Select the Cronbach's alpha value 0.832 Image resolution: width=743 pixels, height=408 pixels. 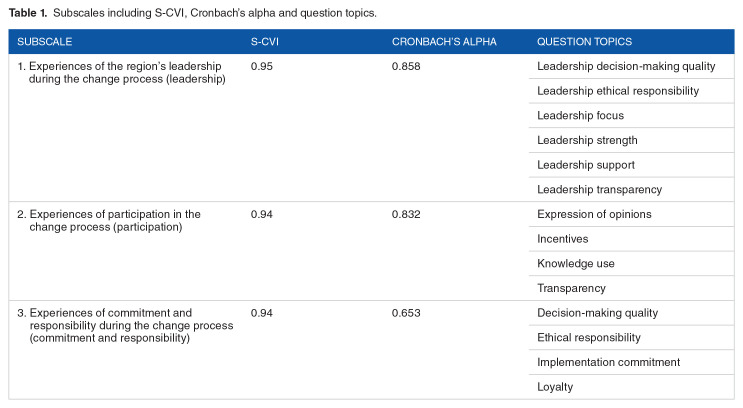click(x=407, y=214)
